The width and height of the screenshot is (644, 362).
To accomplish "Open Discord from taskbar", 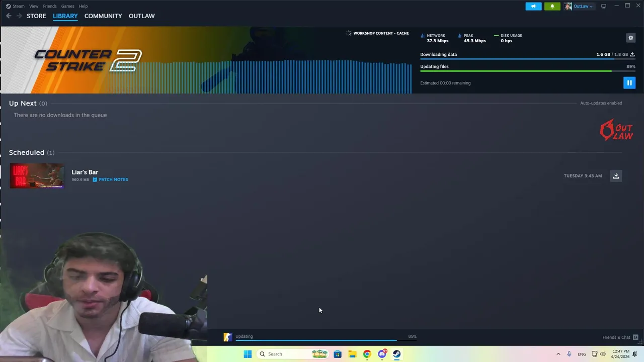I will click(382, 354).
